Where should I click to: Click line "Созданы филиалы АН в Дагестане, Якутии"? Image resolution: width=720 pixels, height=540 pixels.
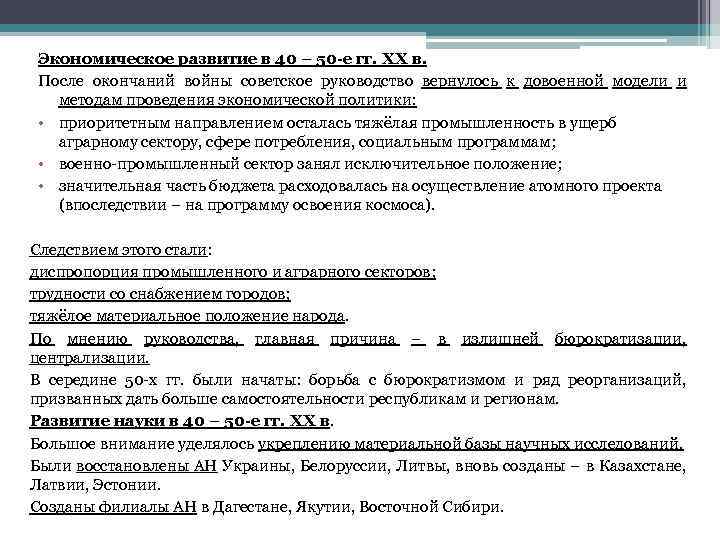point(267,507)
